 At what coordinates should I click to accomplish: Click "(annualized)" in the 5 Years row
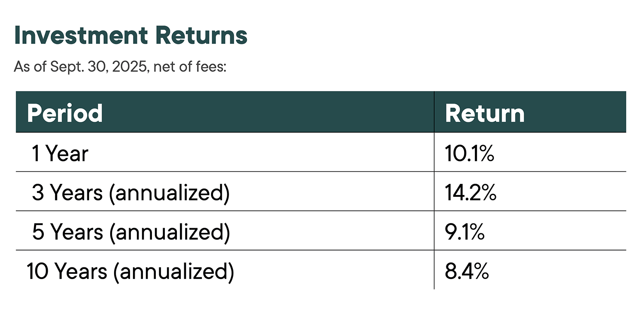(169, 232)
